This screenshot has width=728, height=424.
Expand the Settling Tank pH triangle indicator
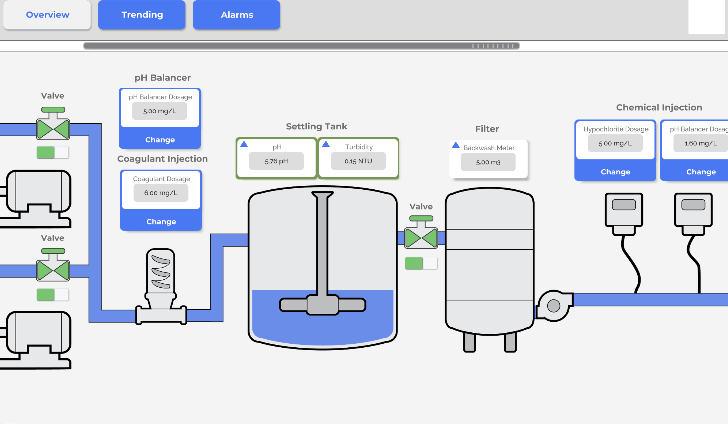click(x=244, y=145)
